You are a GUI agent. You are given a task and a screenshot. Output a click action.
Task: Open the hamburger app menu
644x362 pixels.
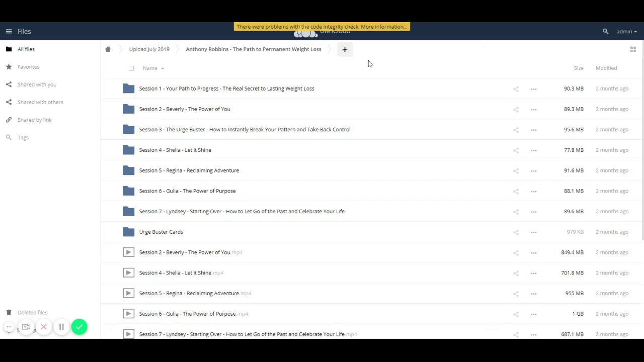9,31
